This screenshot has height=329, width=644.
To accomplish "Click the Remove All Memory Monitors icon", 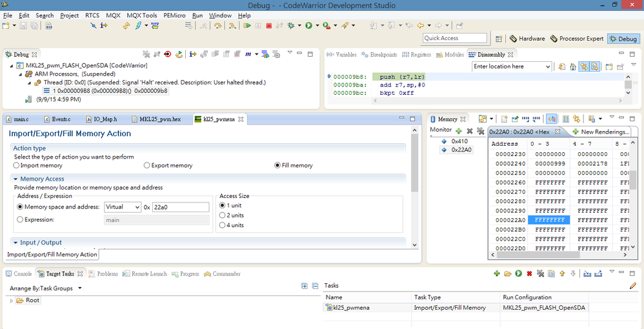I will [480, 131].
